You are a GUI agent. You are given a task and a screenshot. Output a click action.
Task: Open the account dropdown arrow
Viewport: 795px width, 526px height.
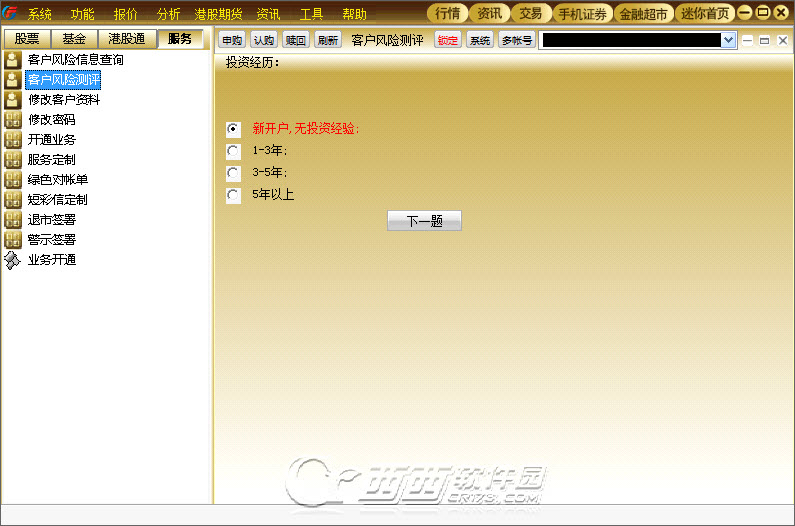point(729,40)
